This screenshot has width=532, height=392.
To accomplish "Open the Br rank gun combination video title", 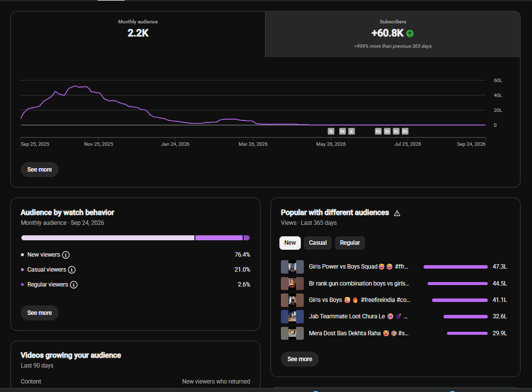I will click(x=359, y=284).
